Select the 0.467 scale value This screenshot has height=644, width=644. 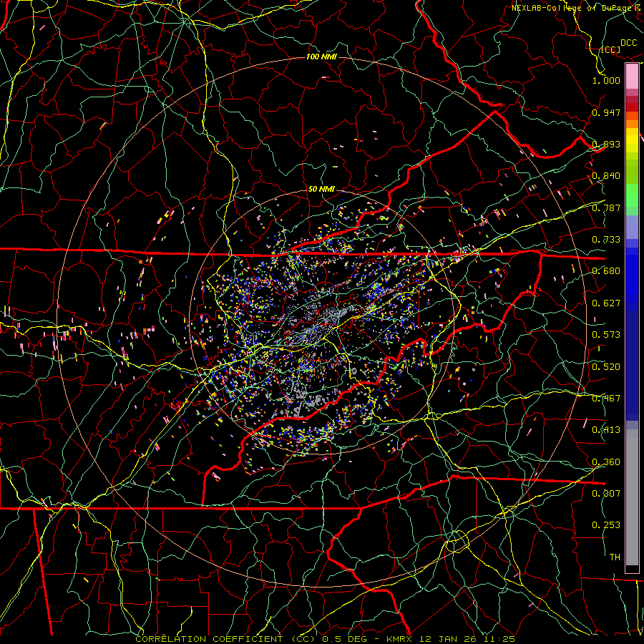coord(606,399)
